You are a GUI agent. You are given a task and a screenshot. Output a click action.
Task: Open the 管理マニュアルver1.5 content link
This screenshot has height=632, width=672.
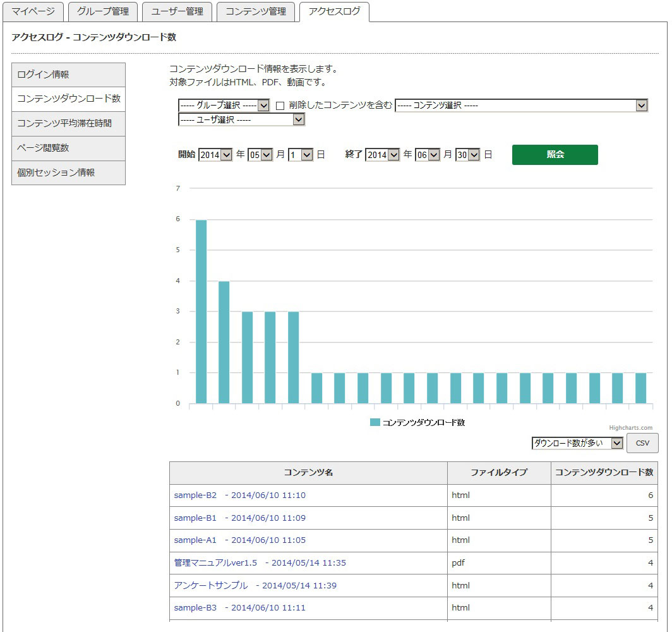[260, 563]
